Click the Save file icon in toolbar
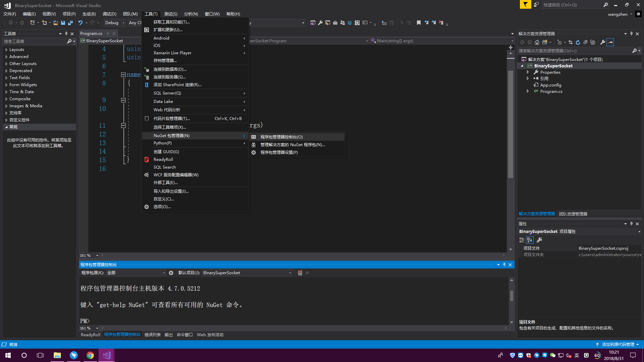The image size is (644, 362). (63, 23)
